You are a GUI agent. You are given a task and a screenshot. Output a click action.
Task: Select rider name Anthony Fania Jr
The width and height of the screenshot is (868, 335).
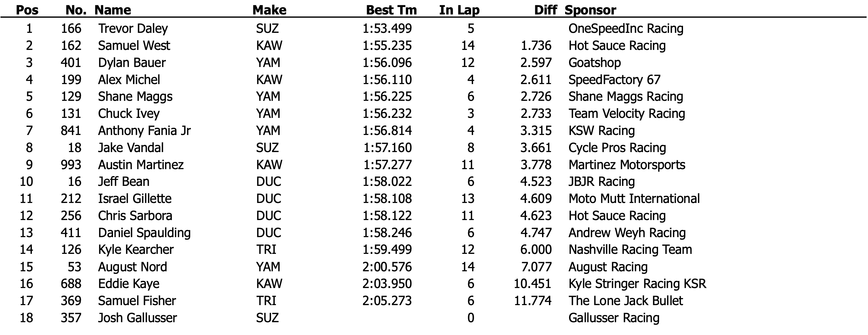(x=144, y=131)
